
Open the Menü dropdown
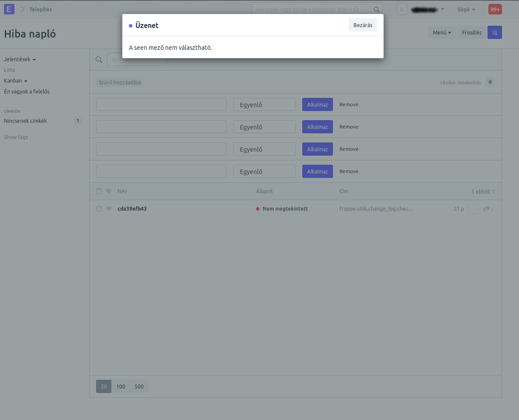[x=442, y=32]
